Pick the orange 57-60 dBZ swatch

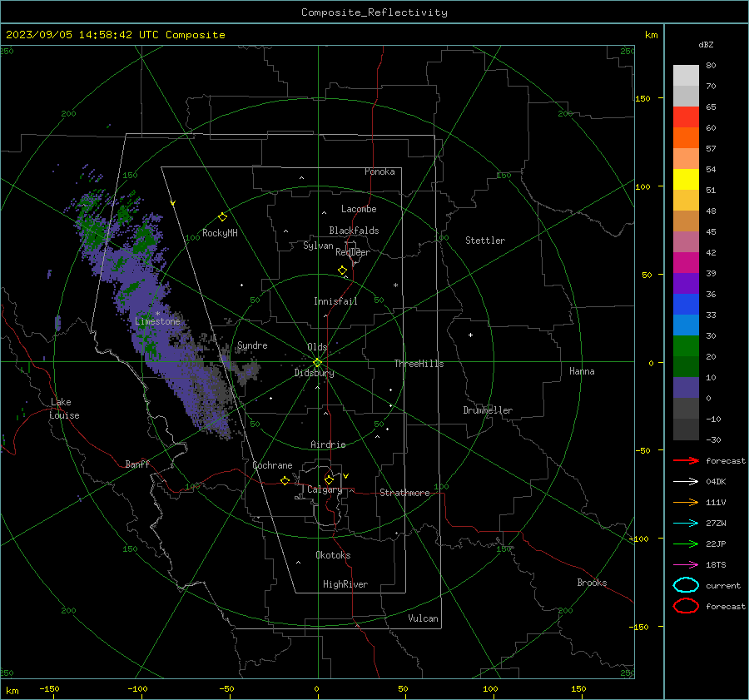tap(686, 138)
